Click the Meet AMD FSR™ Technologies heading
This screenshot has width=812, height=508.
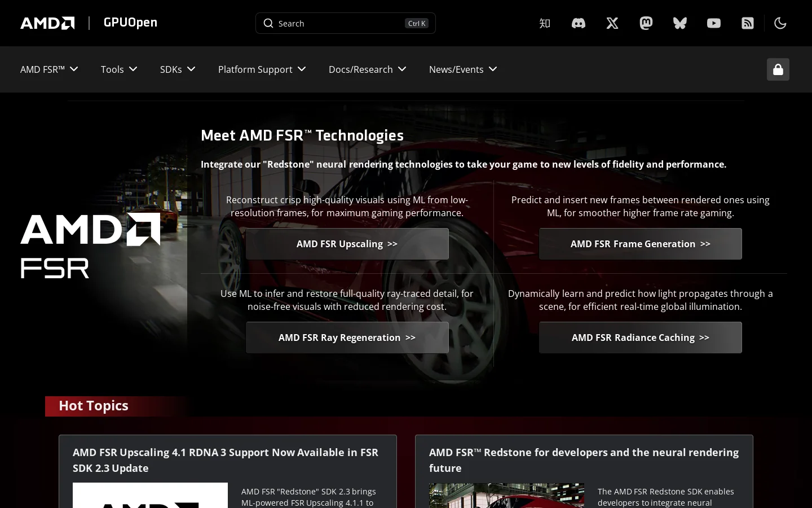302,135
